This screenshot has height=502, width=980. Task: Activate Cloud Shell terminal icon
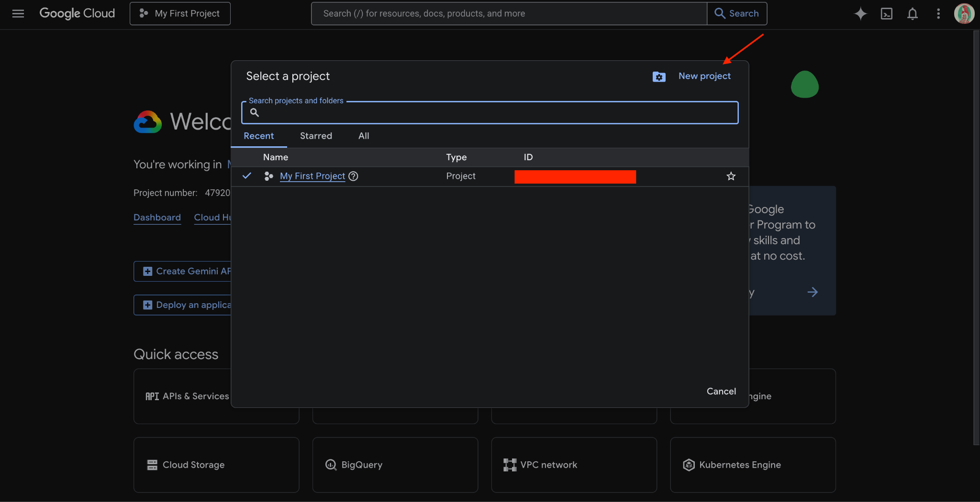[x=887, y=13]
